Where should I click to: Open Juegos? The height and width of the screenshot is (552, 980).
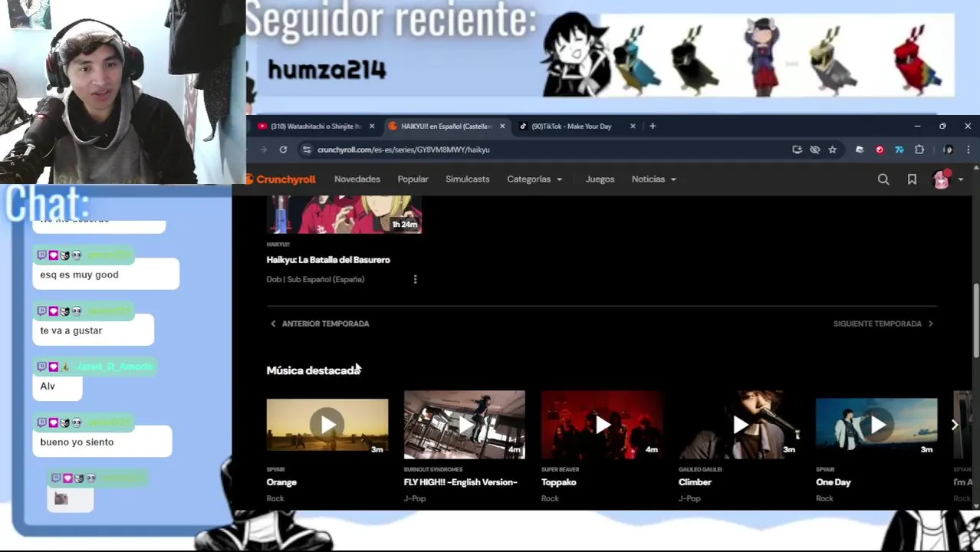point(600,179)
